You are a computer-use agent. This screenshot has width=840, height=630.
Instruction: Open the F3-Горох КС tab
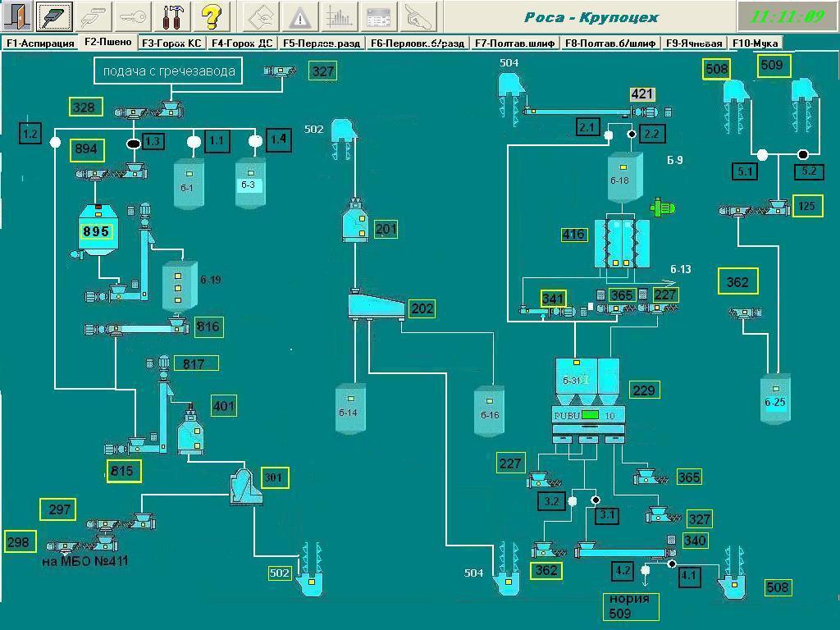(171, 43)
